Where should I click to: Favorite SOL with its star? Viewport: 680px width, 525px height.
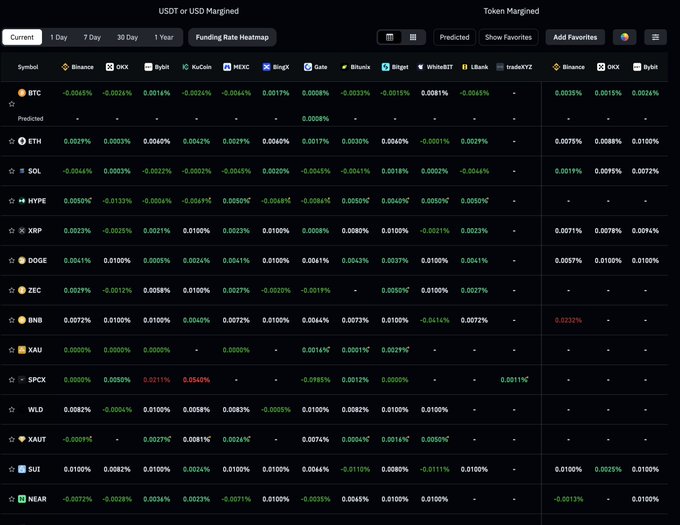12,171
